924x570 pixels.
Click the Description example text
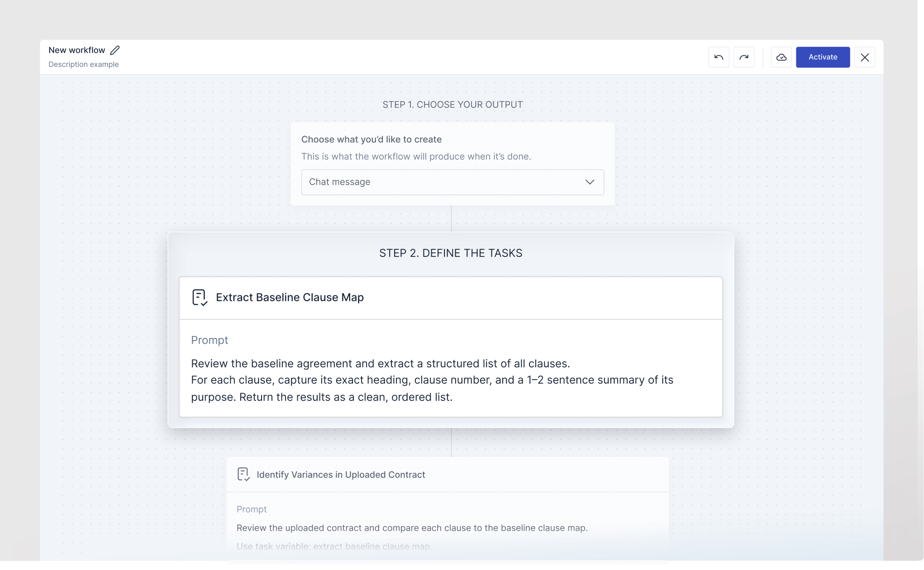coord(83,64)
